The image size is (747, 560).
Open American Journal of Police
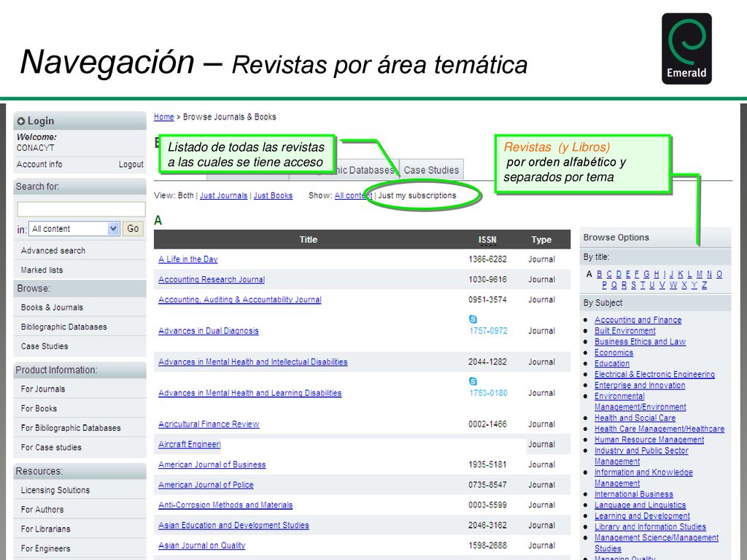coord(206,485)
